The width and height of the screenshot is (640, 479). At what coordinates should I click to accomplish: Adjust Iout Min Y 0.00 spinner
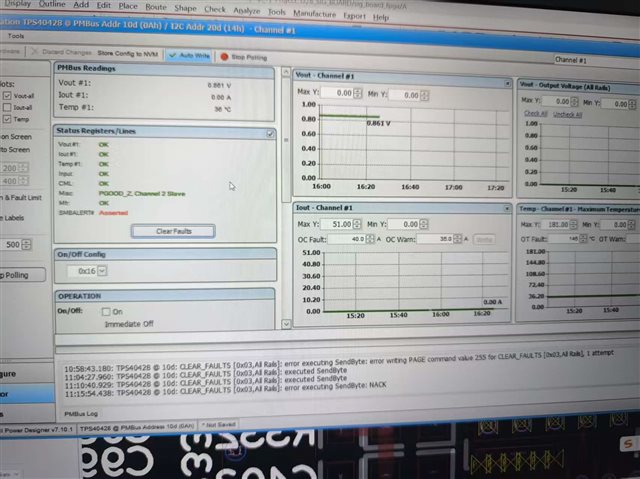[x=423, y=224]
